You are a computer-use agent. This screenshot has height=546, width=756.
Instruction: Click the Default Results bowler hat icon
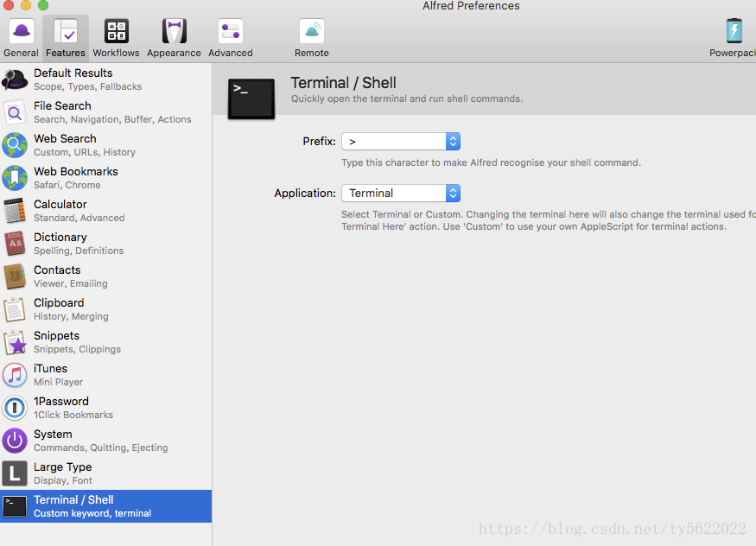(15, 79)
